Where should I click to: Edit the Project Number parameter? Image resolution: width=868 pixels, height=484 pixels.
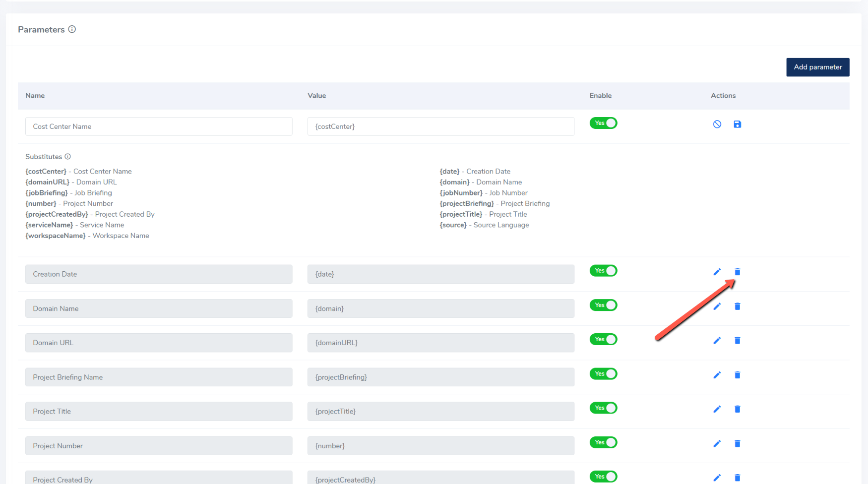(717, 444)
